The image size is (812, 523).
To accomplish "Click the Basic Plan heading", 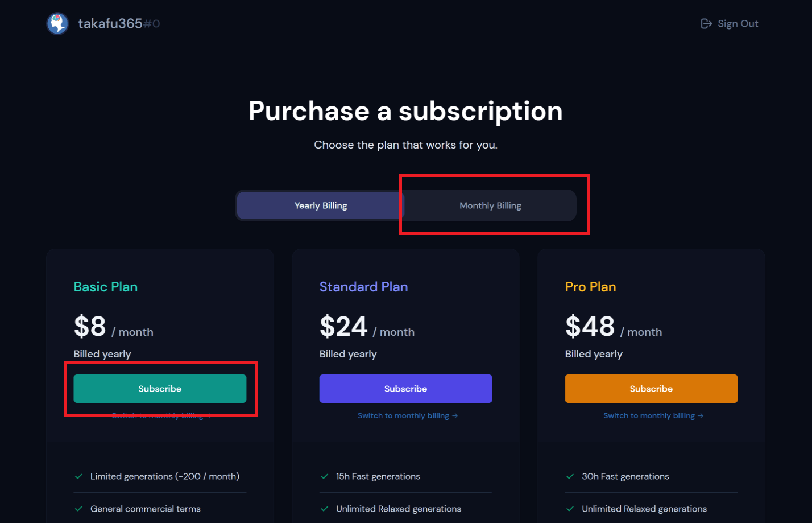I will pyautogui.click(x=106, y=287).
